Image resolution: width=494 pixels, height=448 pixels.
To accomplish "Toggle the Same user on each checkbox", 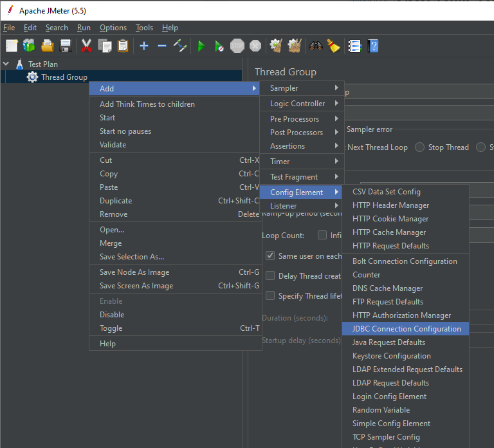I will pos(270,256).
